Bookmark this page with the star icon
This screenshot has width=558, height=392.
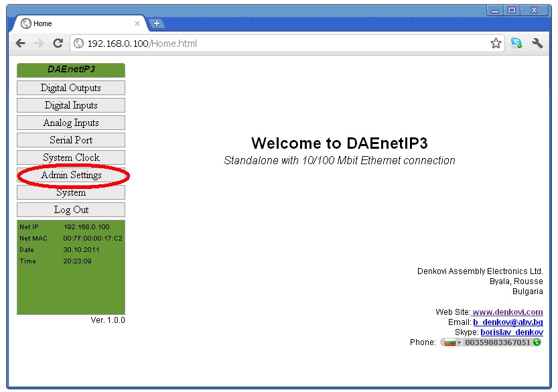click(x=496, y=44)
